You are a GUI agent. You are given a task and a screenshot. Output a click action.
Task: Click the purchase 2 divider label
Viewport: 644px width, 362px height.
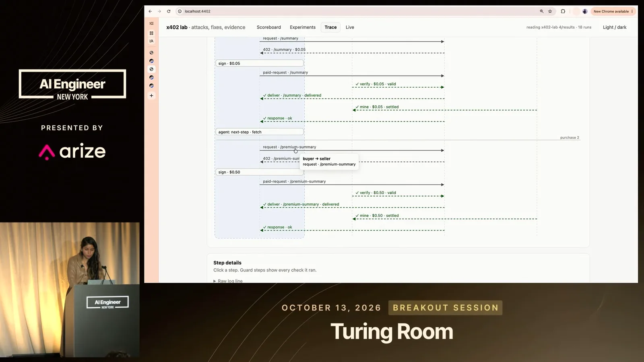point(570,138)
